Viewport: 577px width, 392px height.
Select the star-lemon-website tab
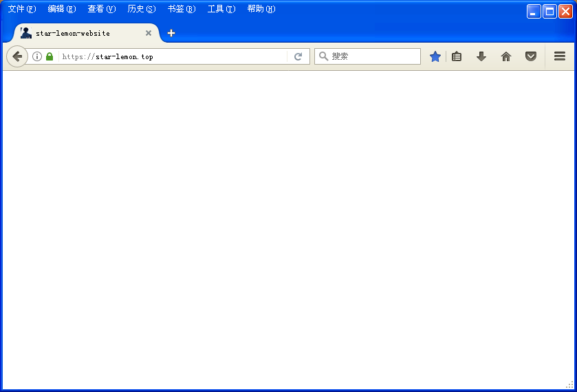pos(87,33)
